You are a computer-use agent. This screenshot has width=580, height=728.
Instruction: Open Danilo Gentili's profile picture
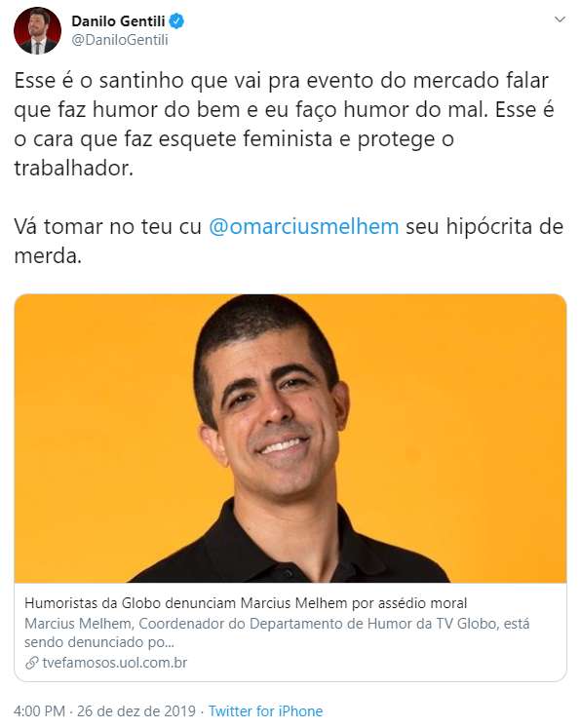coord(37,30)
